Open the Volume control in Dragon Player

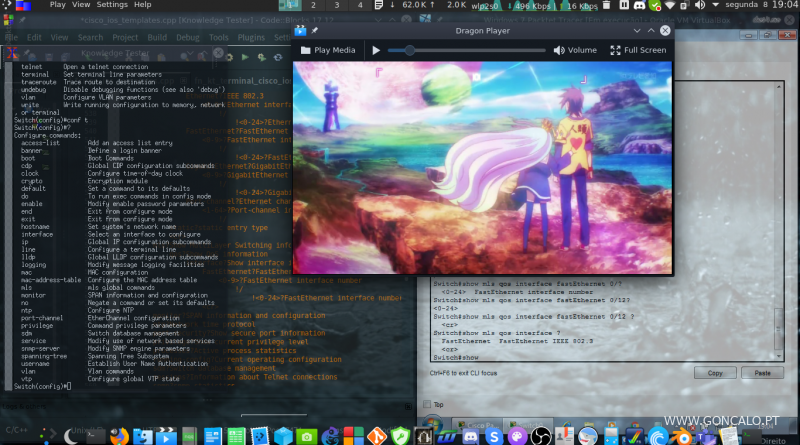coord(574,49)
